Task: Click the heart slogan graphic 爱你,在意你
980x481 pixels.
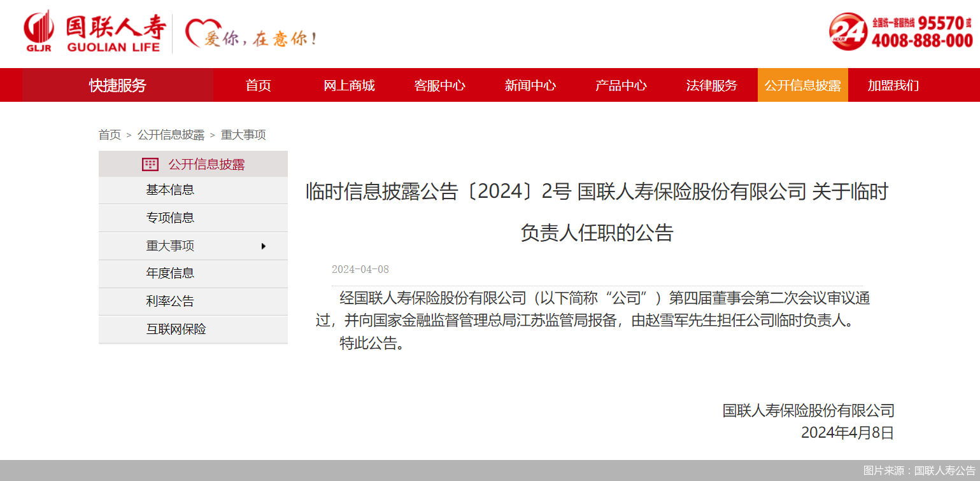Action: (251, 34)
